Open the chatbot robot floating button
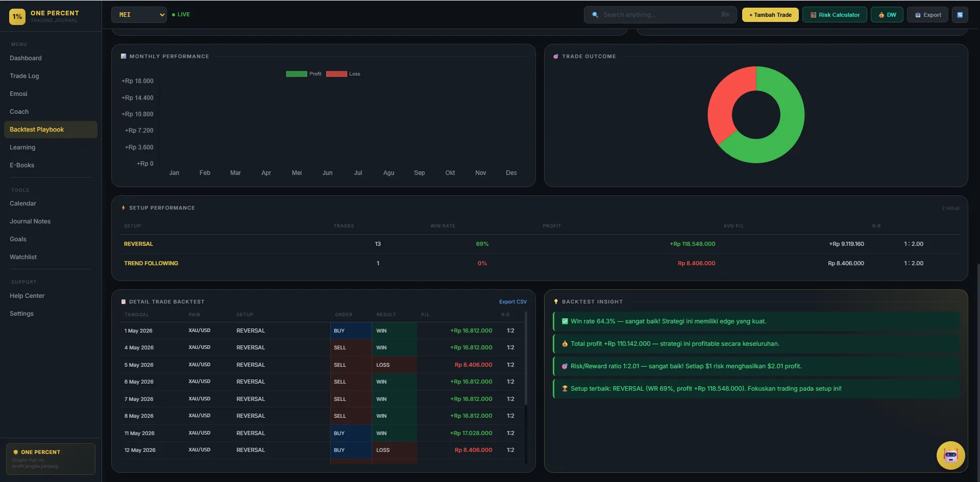The image size is (980, 482). click(950, 455)
